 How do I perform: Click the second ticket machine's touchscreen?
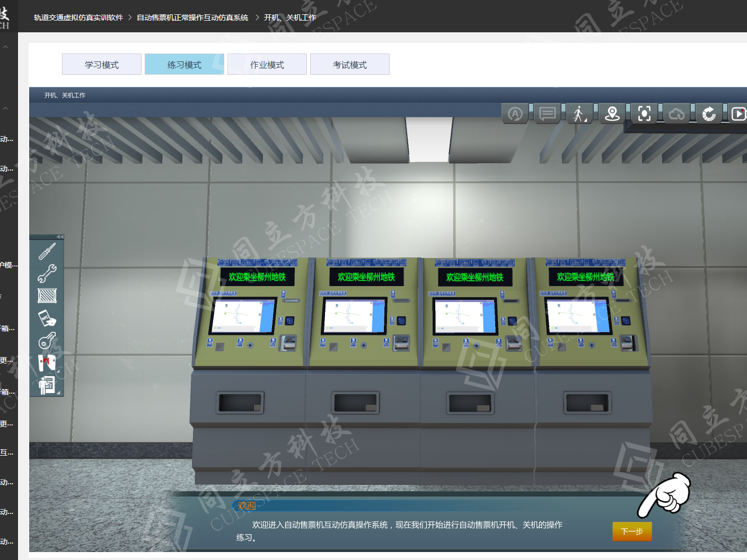point(354,316)
